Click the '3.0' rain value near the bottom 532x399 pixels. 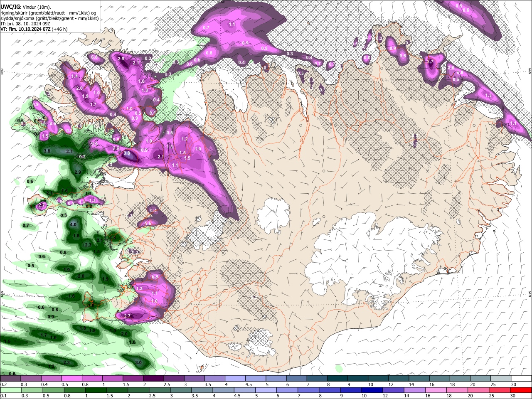point(138,362)
